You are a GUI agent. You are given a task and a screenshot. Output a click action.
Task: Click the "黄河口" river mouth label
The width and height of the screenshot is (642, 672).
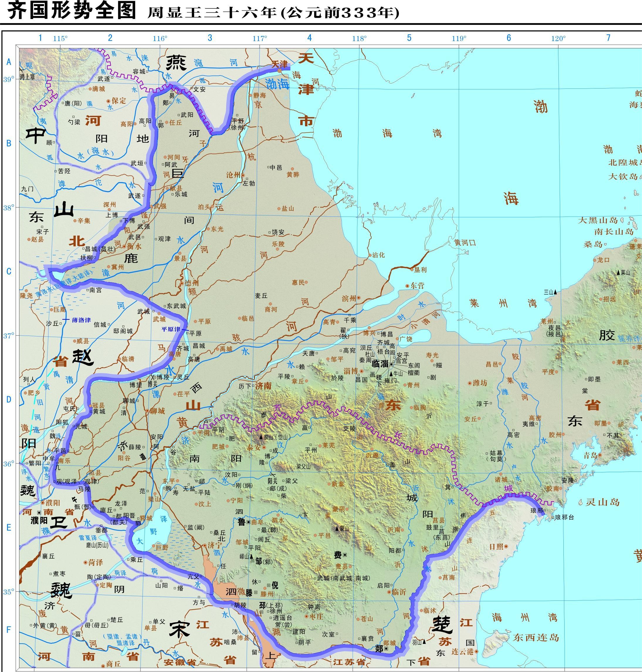[465, 243]
